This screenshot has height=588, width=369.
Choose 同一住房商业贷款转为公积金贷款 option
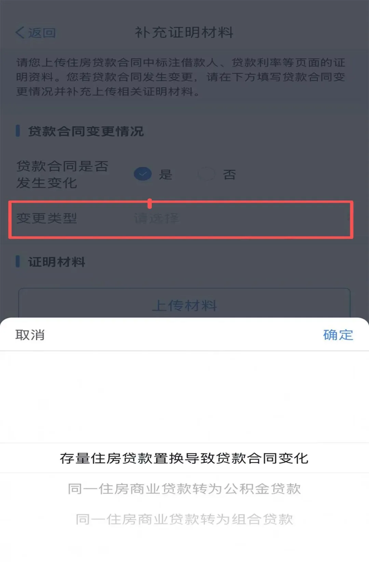coord(184,489)
